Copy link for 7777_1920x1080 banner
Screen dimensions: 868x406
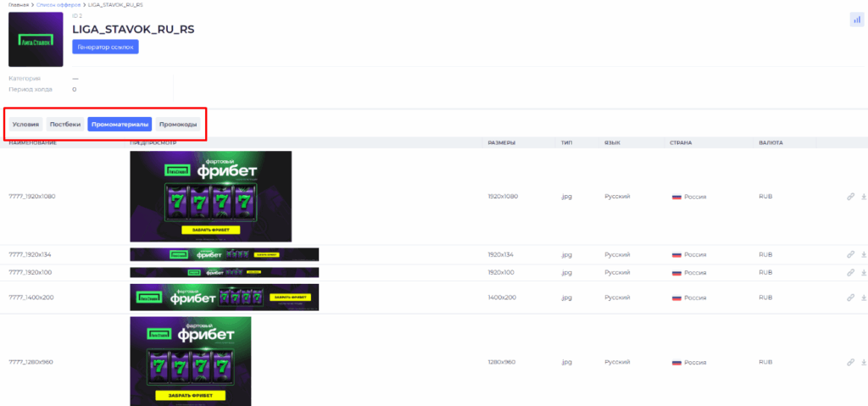point(850,197)
